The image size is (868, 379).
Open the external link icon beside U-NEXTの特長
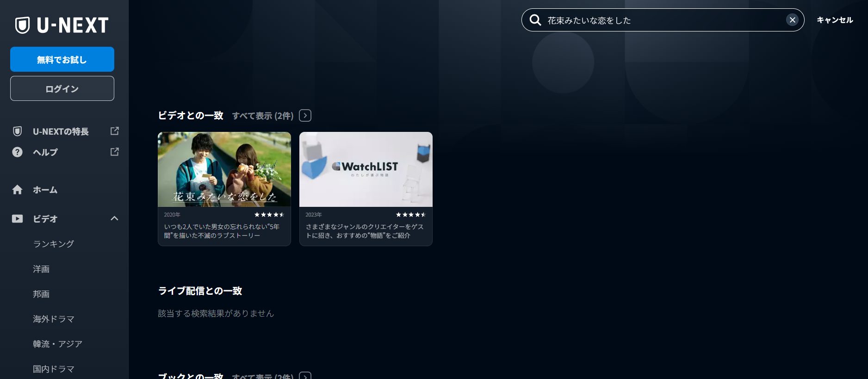[115, 131]
